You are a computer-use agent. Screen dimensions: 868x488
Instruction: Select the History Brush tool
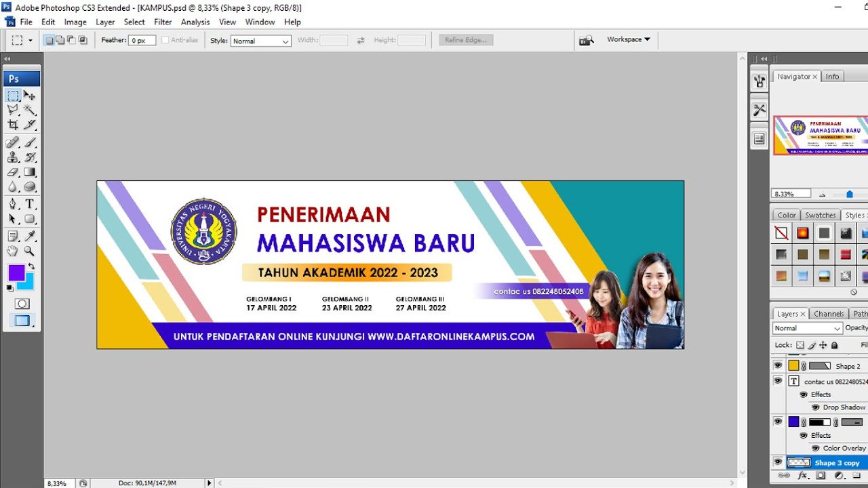click(30, 157)
